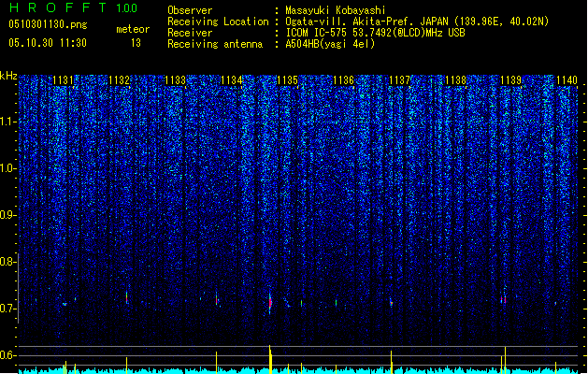Click the meteor count value 13
Image resolution: width=588 pixels, height=374 pixels.
click(136, 43)
